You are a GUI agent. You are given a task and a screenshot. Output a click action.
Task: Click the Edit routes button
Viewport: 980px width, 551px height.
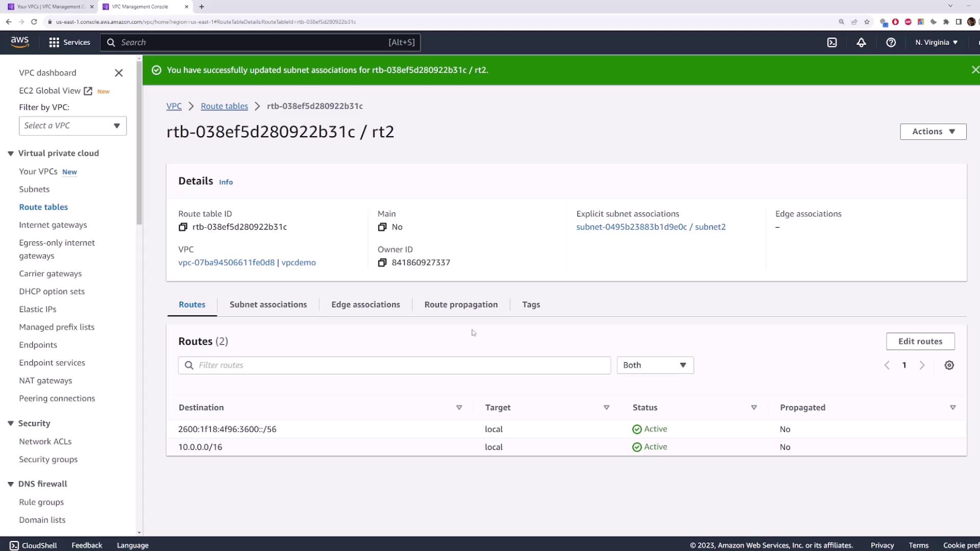(x=920, y=341)
